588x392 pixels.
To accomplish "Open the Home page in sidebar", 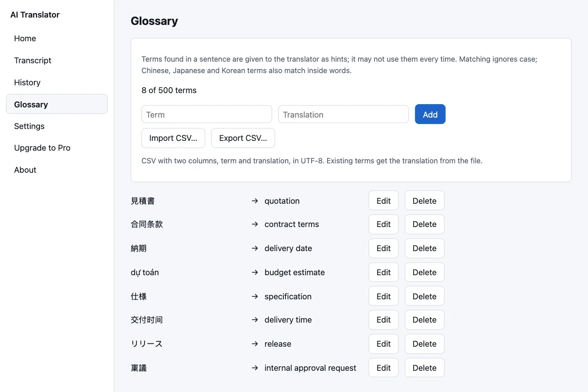I will tap(57, 38).
